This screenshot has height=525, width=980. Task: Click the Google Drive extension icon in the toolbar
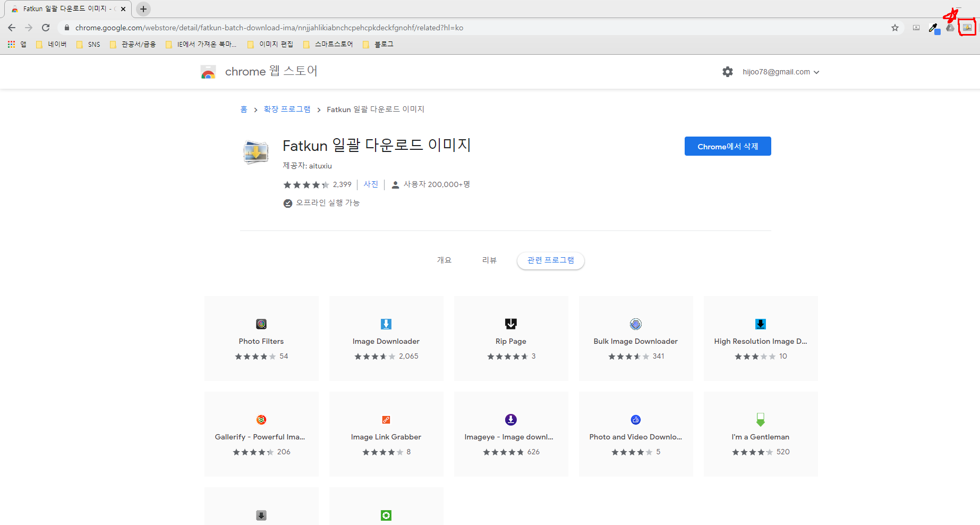950,28
